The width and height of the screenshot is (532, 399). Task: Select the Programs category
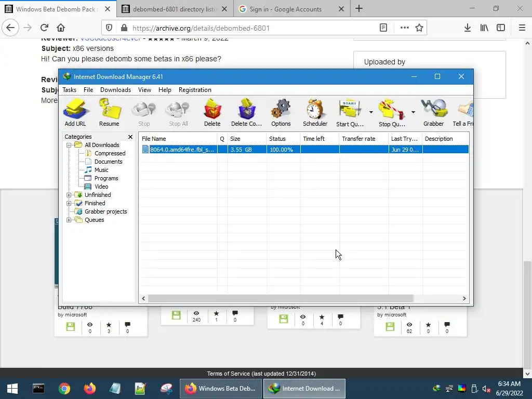coord(106,179)
